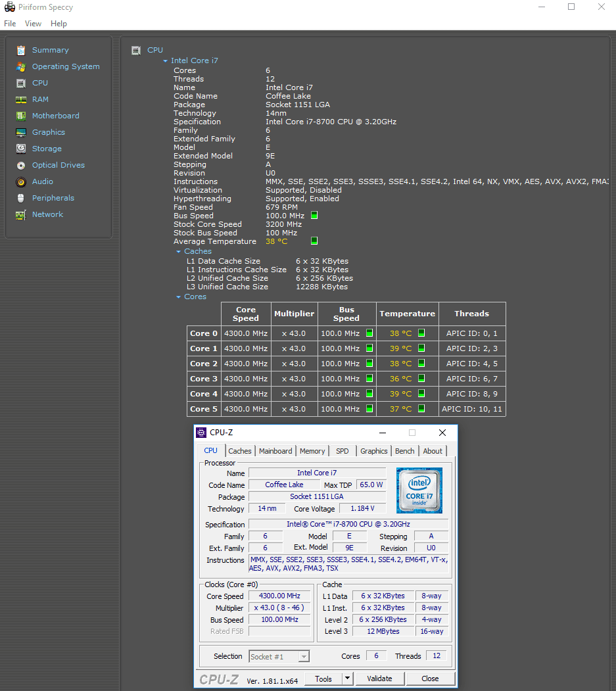616x691 pixels.
Task: Switch to the Bench tab in CPU-Z
Action: (404, 451)
